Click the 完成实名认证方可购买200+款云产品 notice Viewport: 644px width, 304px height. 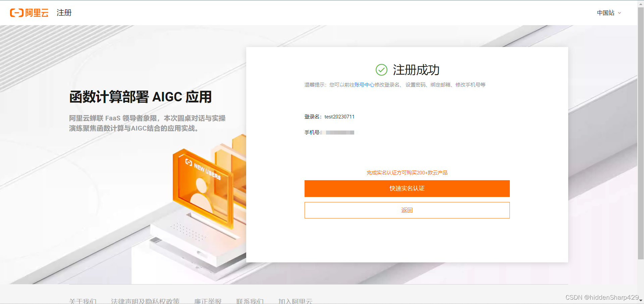[x=407, y=173]
